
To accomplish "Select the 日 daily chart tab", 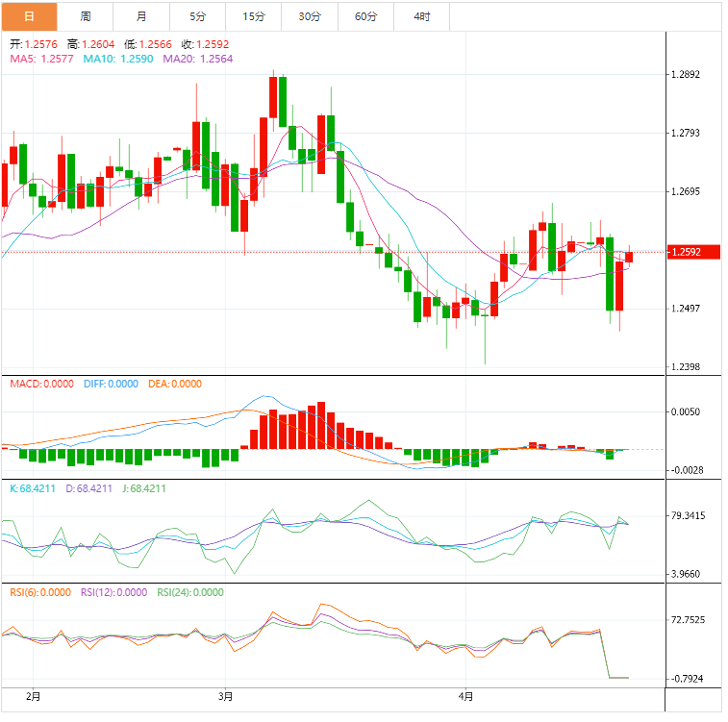I will 29,16.
